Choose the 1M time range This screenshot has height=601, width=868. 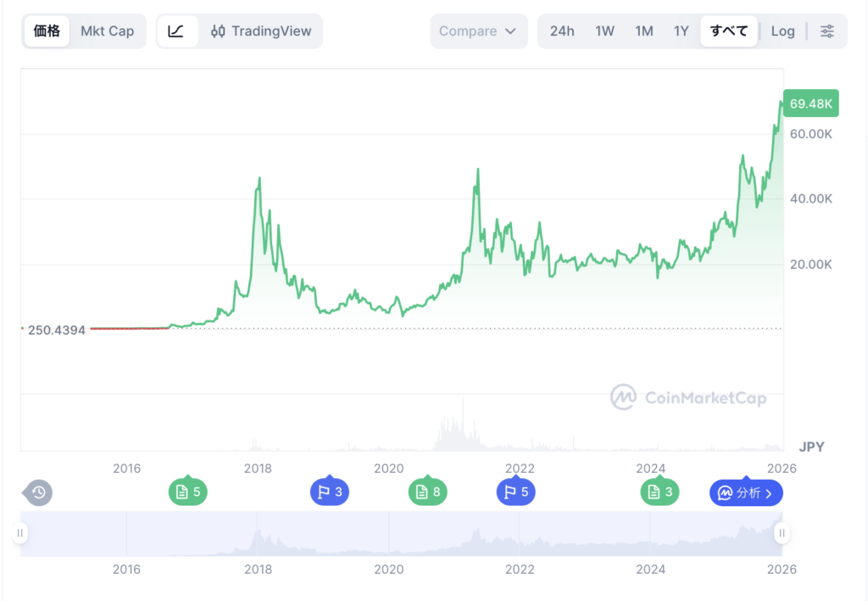click(644, 31)
